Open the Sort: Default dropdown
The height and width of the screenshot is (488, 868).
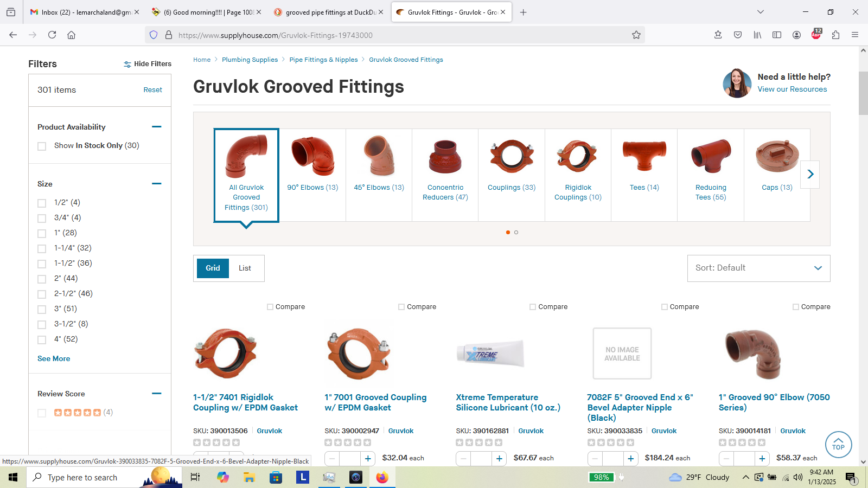pyautogui.click(x=758, y=268)
